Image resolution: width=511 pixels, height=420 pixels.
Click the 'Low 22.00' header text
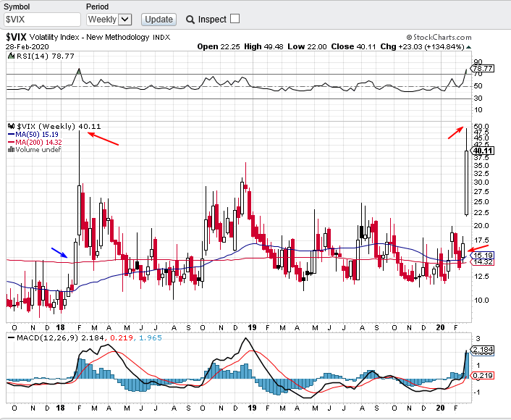(x=307, y=46)
